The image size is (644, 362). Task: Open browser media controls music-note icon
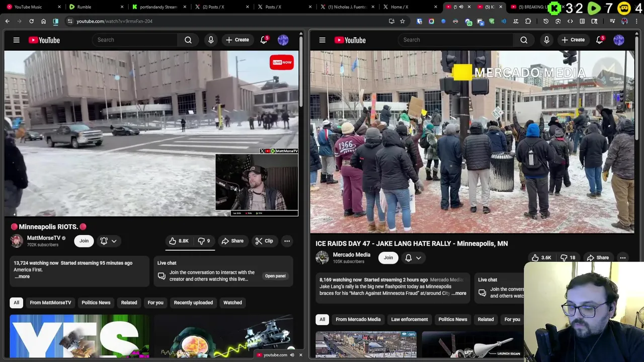[612, 21]
